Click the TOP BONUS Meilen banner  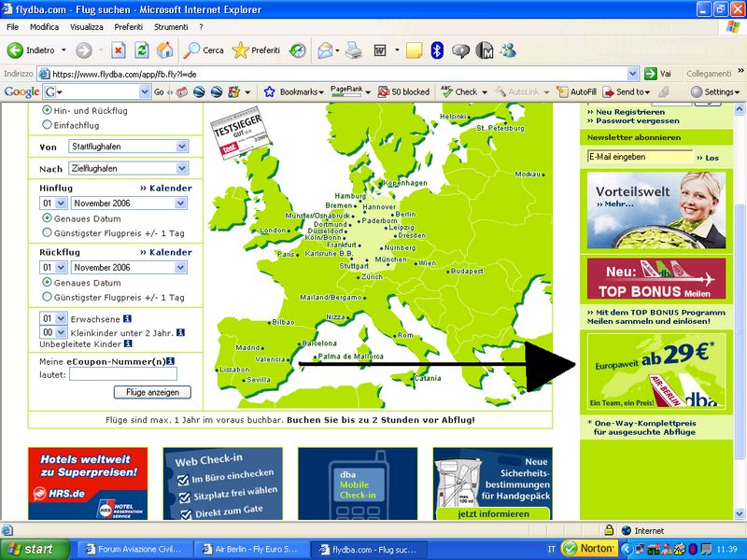pyautogui.click(x=656, y=278)
